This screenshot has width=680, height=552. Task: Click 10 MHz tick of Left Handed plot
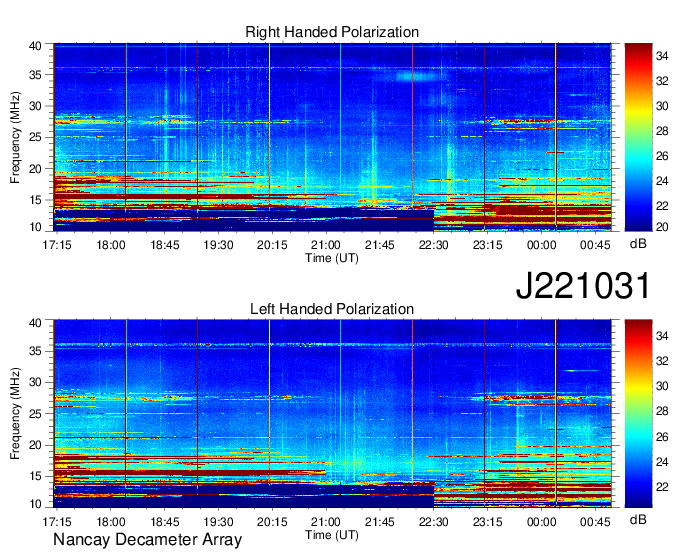(35, 504)
